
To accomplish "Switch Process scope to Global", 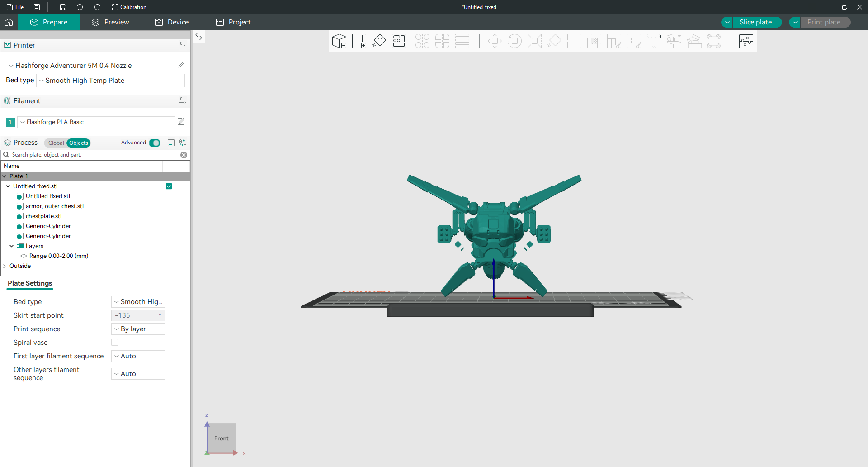I will click(x=56, y=143).
